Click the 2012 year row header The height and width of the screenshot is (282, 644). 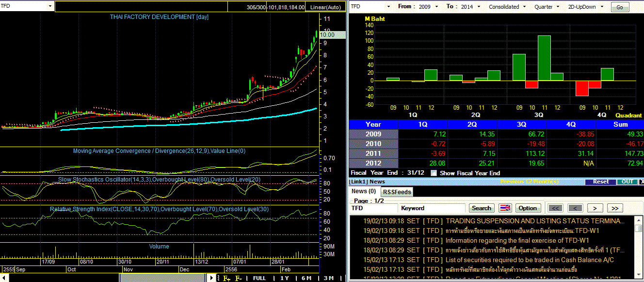click(373, 163)
